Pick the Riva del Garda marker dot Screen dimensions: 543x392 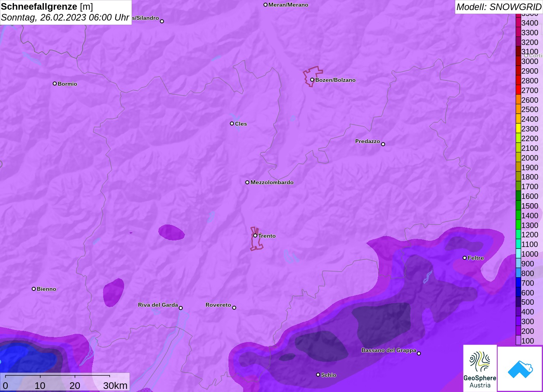[x=181, y=308]
